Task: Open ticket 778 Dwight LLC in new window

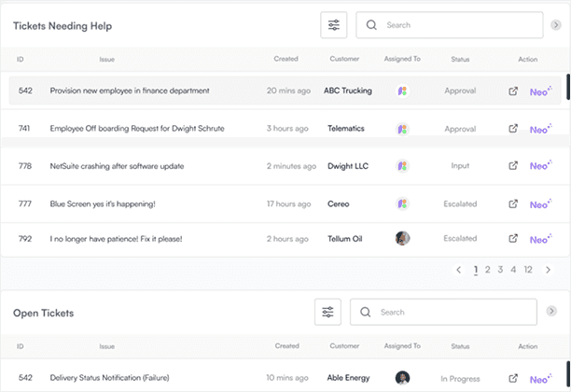Action: pos(513,165)
